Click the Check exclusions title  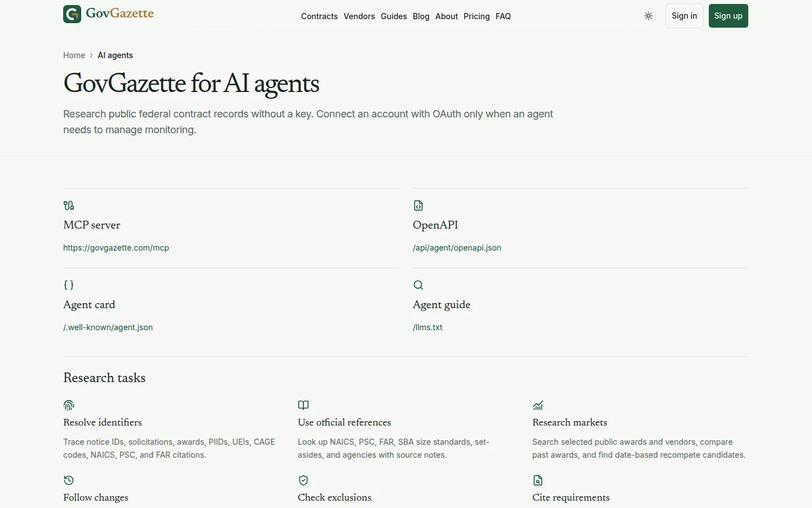coord(334,497)
